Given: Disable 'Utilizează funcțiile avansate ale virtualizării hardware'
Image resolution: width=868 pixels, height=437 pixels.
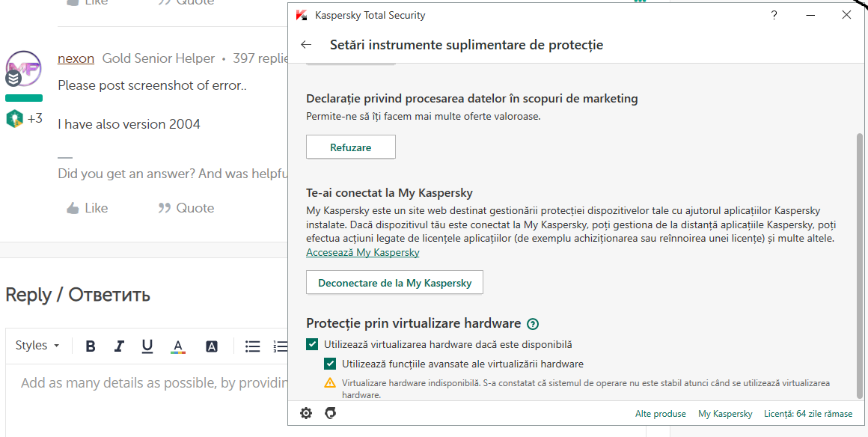Looking at the screenshot, I should (x=330, y=364).
